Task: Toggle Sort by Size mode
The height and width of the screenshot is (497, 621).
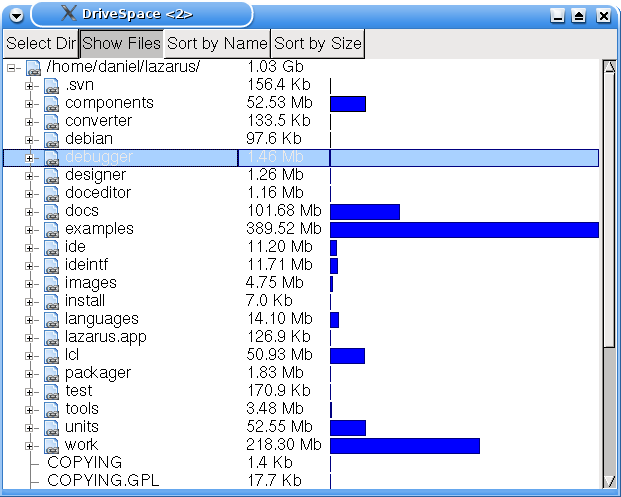Action: pos(317,43)
